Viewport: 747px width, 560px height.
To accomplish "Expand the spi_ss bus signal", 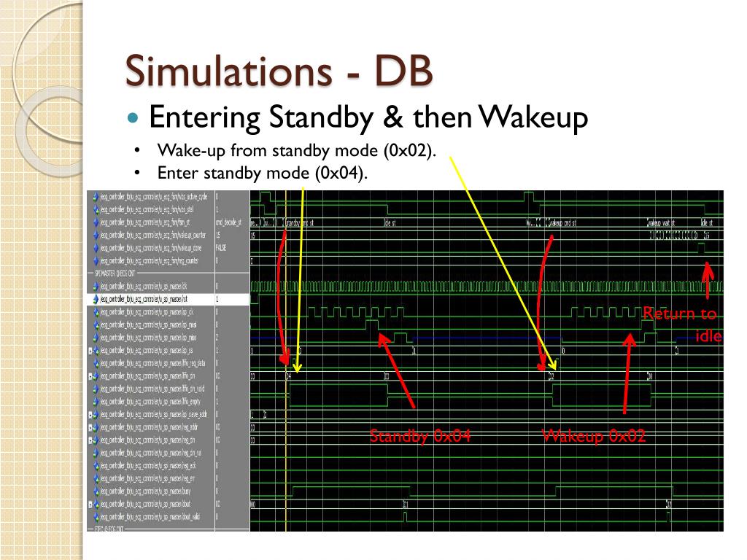I will click(x=90, y=351).
